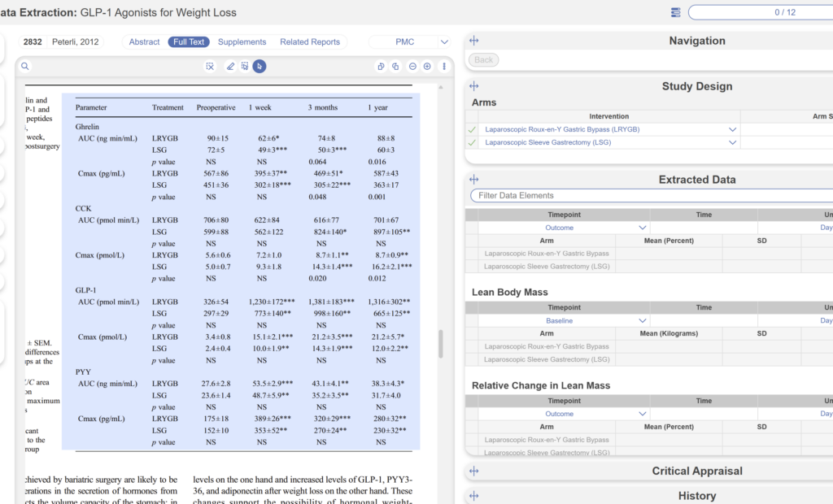Select the pen annotation tool
This screenshot has width=833, height=504.
[230, 67]
